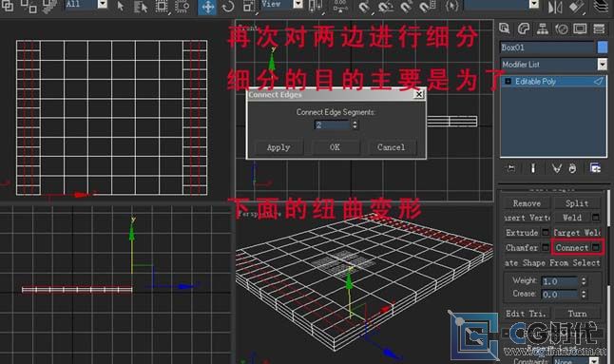
Task: Click the Align tool icon
Action: (x=576, y=7)
